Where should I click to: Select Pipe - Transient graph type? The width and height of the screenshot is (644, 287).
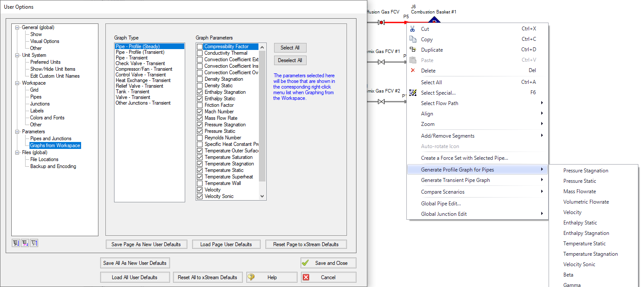[x=132, y=57]
